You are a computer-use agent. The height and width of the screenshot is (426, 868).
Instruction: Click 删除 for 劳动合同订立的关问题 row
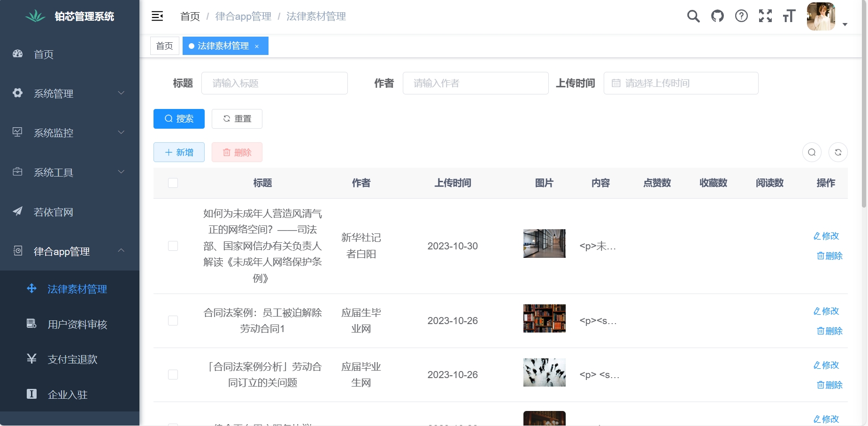pos(830,385)
